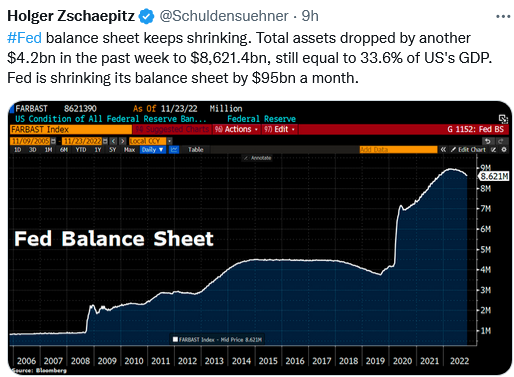Toggle the Annotate button on chart

click(257, 158)
